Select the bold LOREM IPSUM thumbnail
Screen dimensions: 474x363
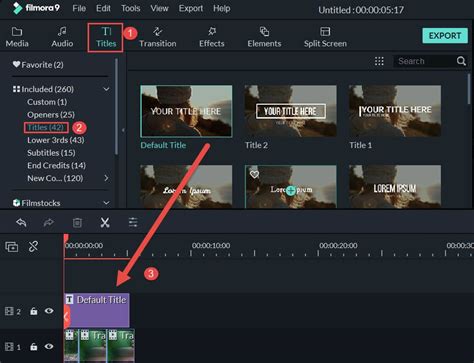(x=395, y=186)
